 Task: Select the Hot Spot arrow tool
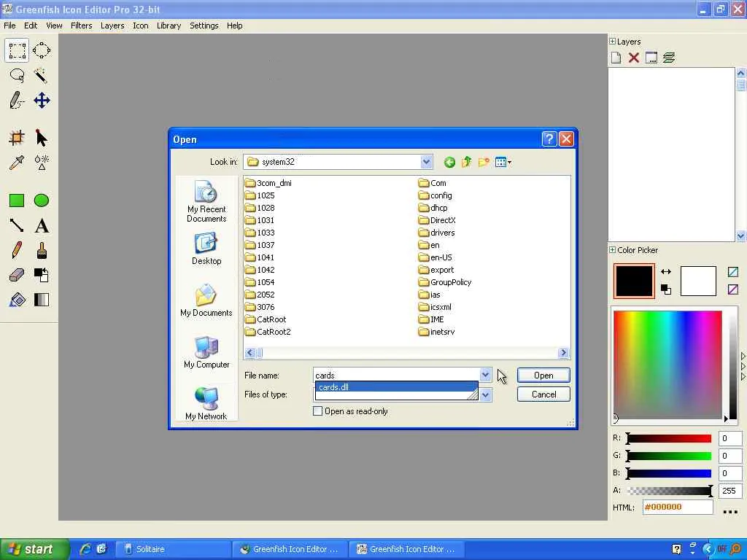[x=42, y=138]
